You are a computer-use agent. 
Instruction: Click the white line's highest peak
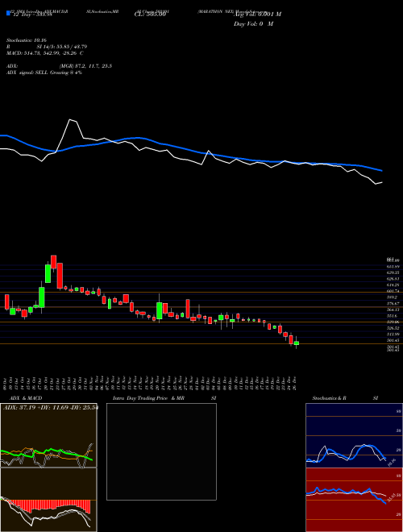[70, 119]
